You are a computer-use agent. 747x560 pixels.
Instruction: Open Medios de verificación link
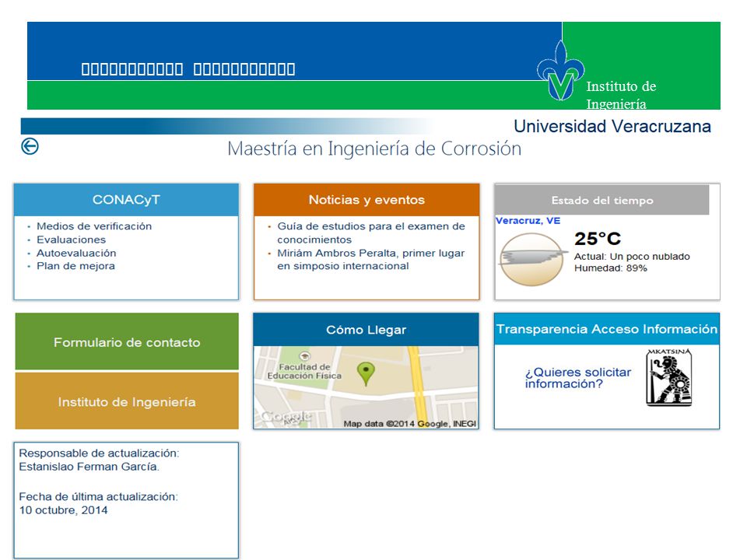click(x=94, y=226)
